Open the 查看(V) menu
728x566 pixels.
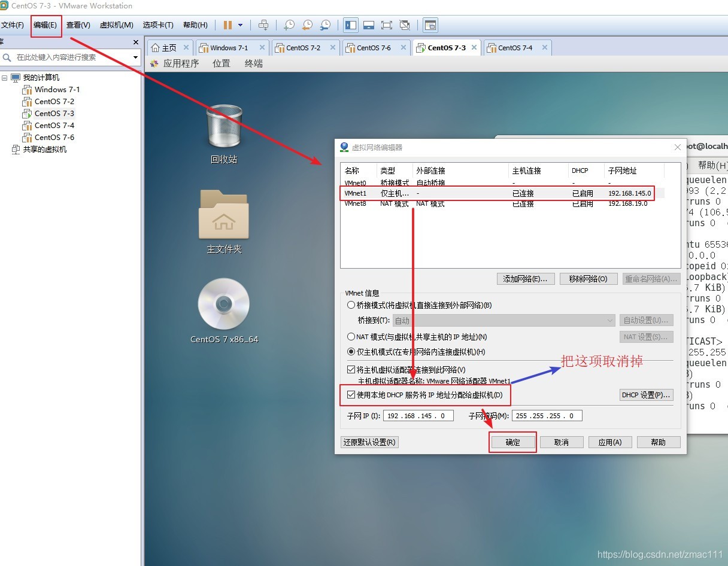(x=78, y=25)
